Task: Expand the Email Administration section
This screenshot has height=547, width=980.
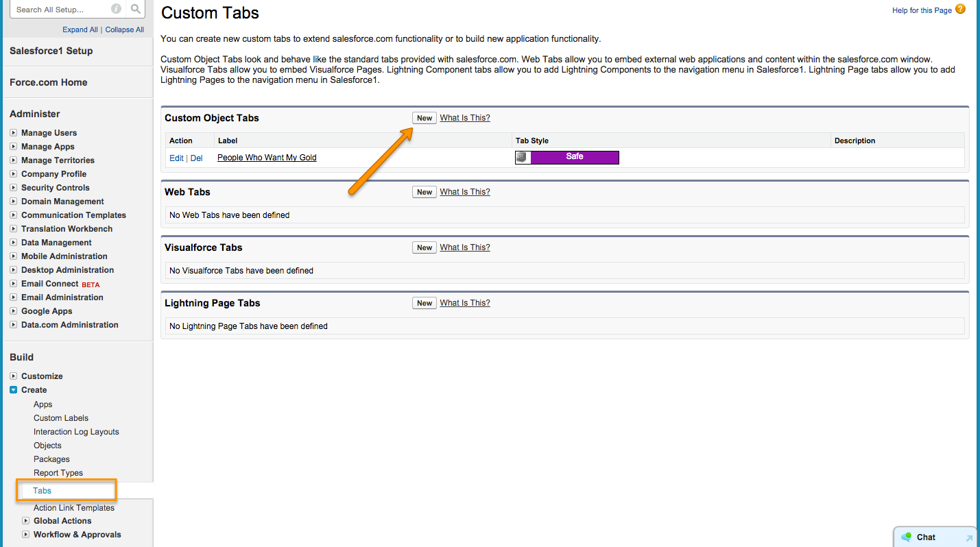Action: coord(14,297)
